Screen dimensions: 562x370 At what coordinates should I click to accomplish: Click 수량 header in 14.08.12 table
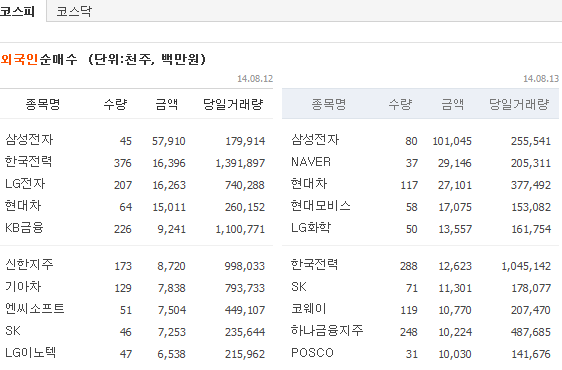[x=115, y=104]
